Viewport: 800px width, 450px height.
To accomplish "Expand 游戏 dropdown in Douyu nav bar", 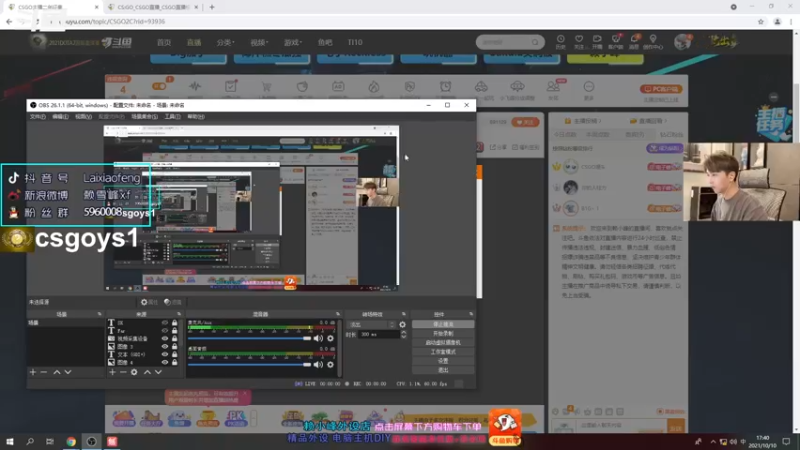I will 293,42.
